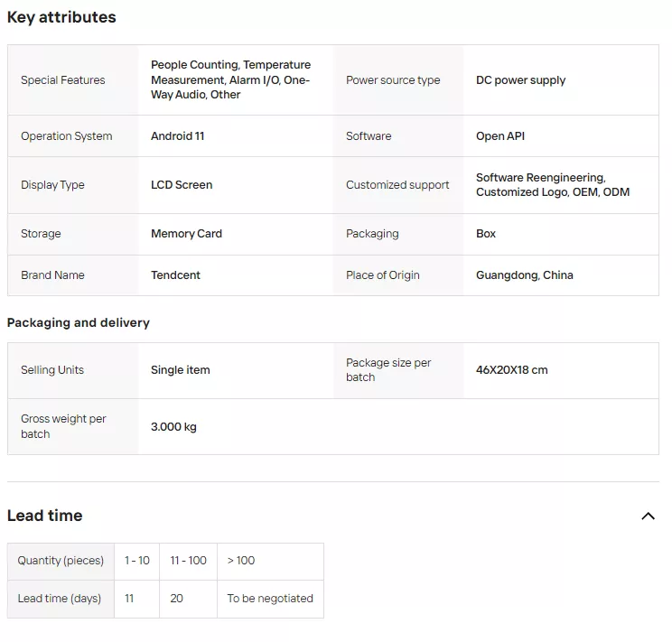Select the To be negotiated cell
Viewport: 672px width, 642px height.
click(x=270, y=599)
